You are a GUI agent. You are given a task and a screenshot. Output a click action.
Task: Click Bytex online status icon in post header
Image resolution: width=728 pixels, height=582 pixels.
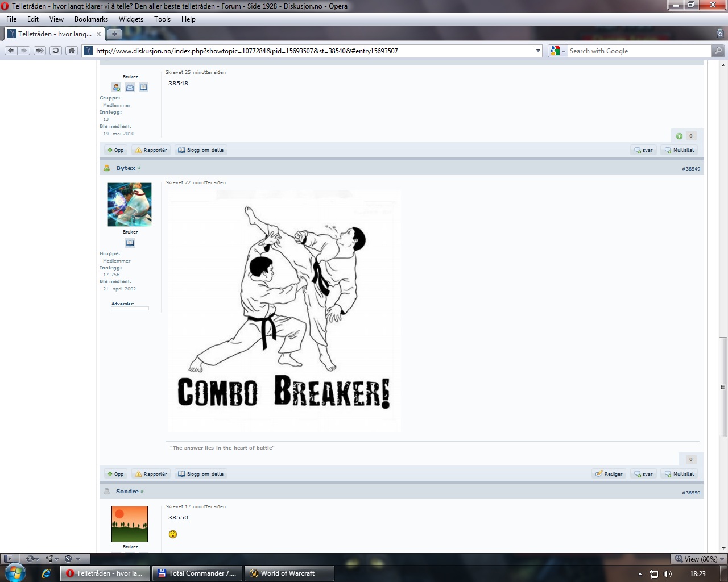pyautogui.click(x=106, y=168)
